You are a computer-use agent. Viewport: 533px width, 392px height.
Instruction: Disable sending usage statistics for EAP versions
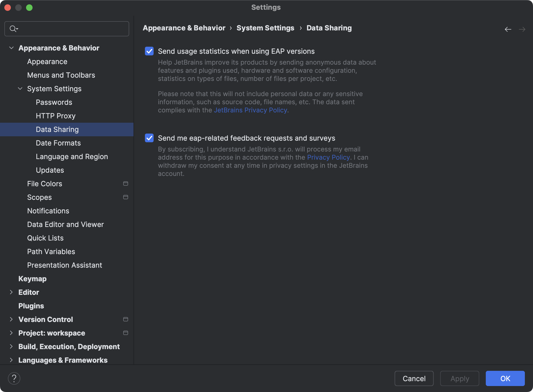149,51
